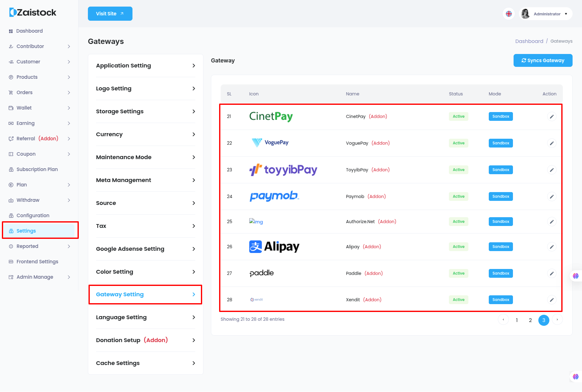This screenshot has height=392, width=582.
Task: Open the Color Setting section
Action: coord(146,272)
